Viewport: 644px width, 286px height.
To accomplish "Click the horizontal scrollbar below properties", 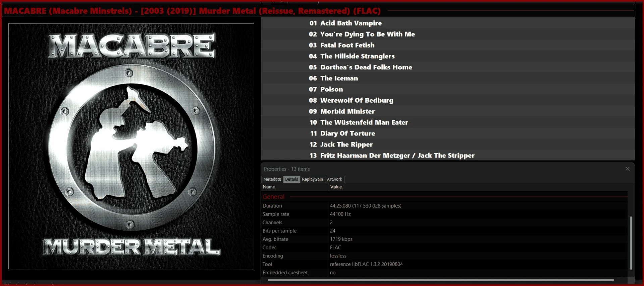I will pos(441,280).
